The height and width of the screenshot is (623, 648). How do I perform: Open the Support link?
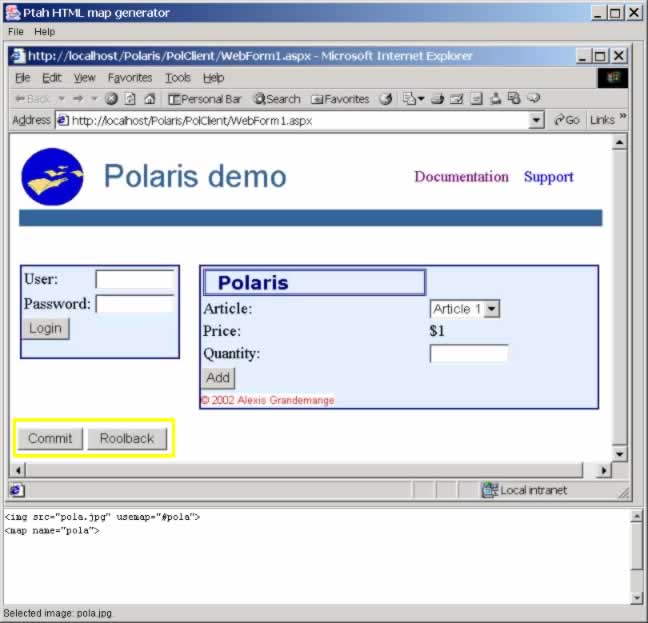(548, 177)
